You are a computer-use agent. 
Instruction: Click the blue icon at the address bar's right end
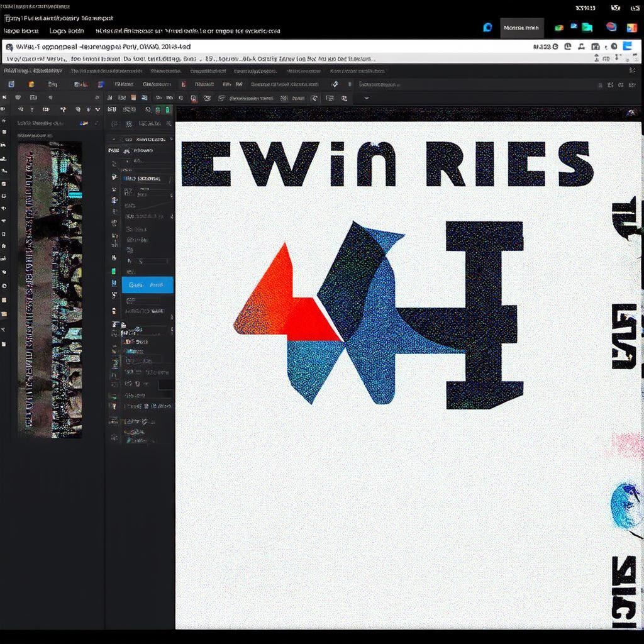pos(626,47)
